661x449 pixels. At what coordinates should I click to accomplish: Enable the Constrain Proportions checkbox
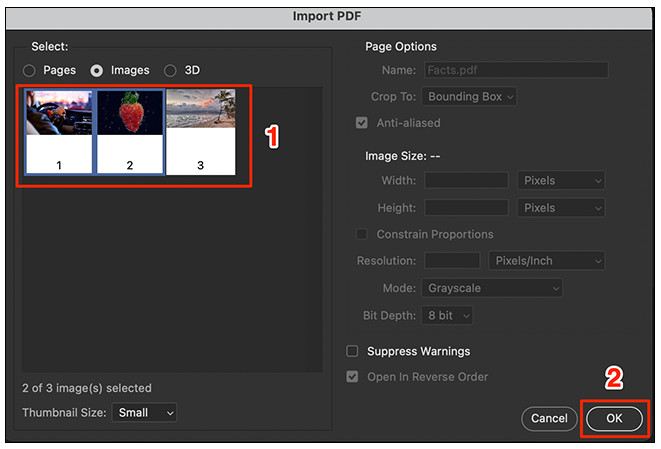(x=362, y=234)
